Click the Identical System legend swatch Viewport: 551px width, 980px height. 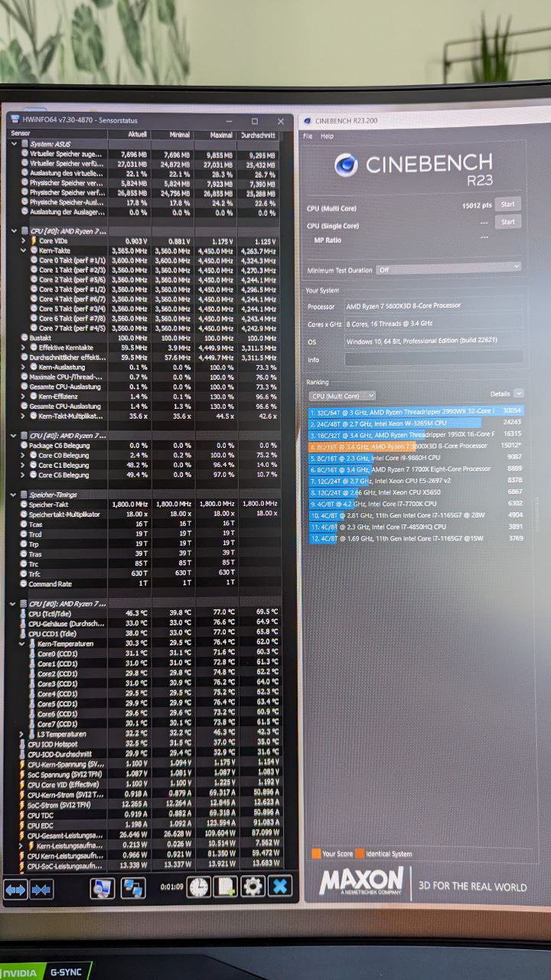360,853
